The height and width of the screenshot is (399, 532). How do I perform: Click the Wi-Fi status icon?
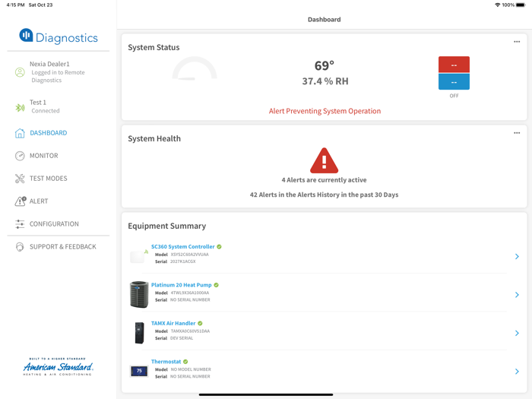coord(497,5)
